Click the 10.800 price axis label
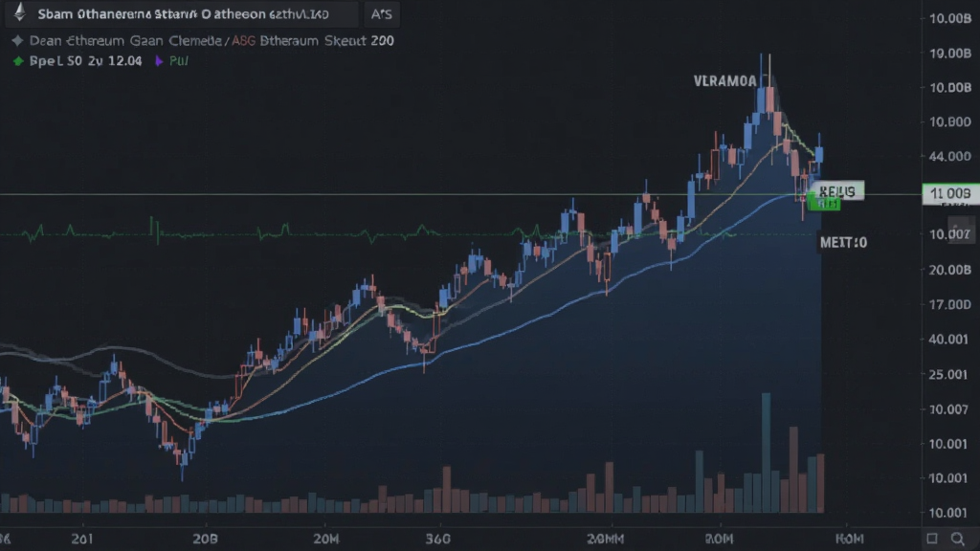This screenshot has width=980, height=551. (950, 121)
